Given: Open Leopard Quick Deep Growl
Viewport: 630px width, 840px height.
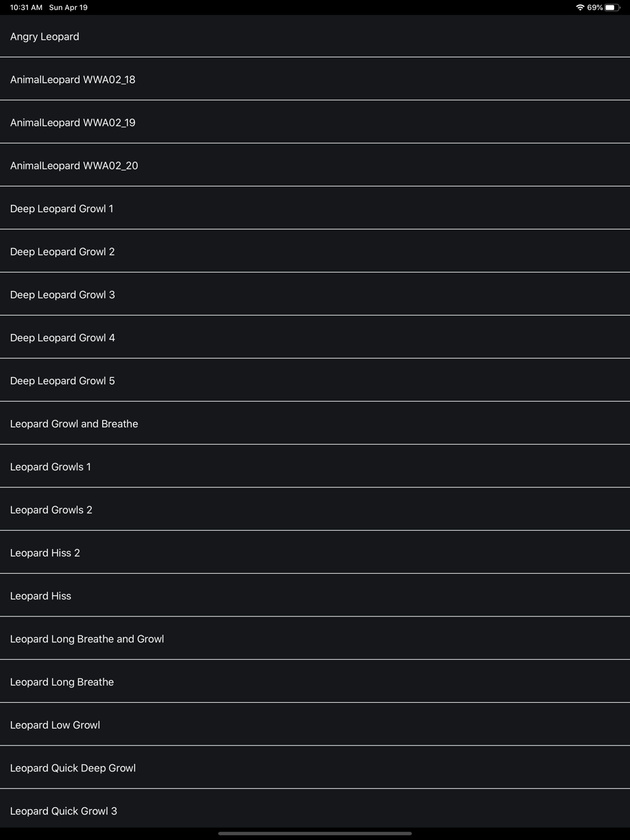Looking at the screenshot, I should click(315, 768).
